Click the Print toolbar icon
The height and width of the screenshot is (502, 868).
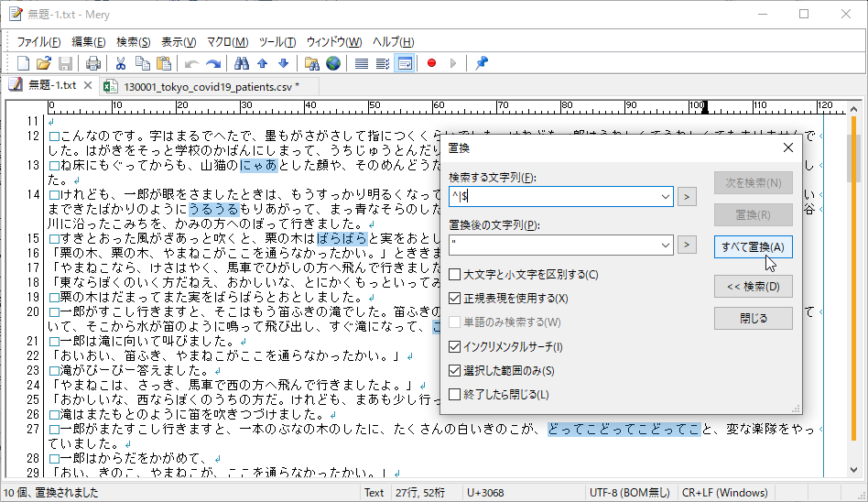[x=93, y=63]
